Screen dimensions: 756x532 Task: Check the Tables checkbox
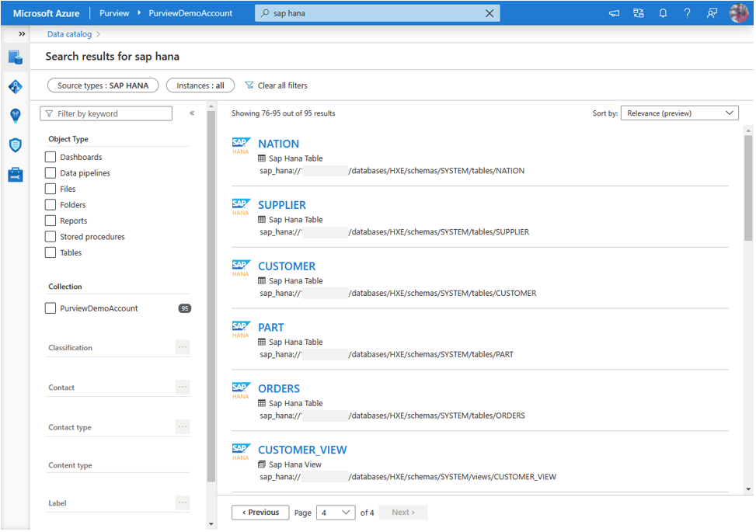[x=51, y=252]
